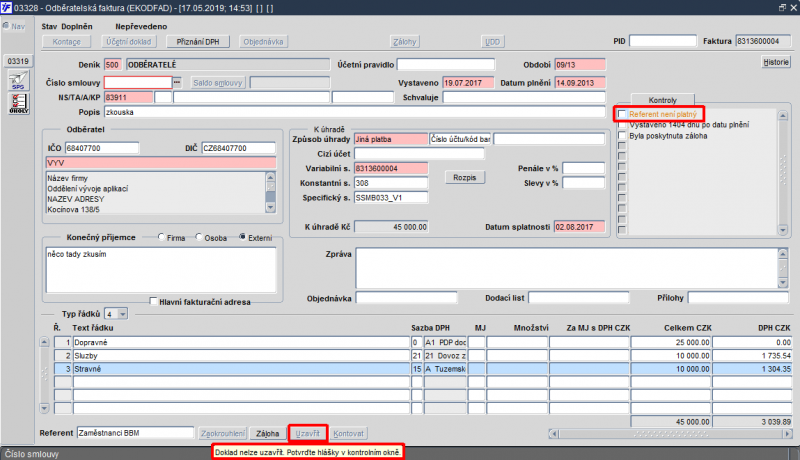Open contract lookup ellipsis next to Číslo smlouvy

[x=177, y=83]
